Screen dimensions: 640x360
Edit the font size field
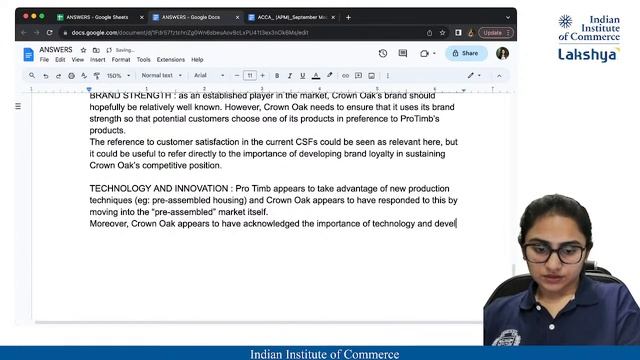[249, 76]
